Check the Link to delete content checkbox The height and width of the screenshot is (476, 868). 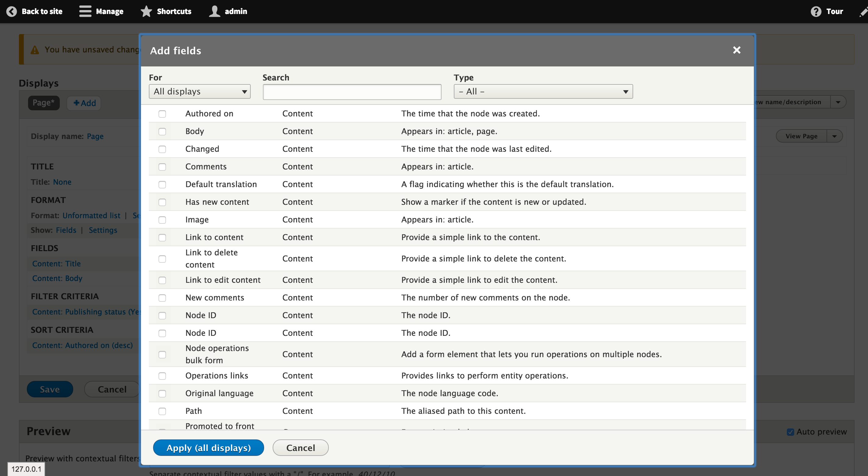pyautogui.click(x=162, y=259)
